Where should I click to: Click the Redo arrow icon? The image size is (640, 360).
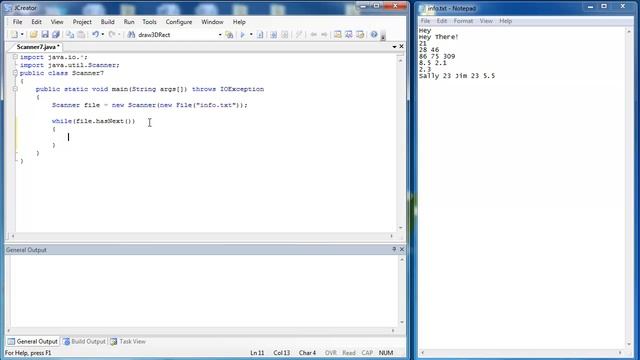point(111,35)
